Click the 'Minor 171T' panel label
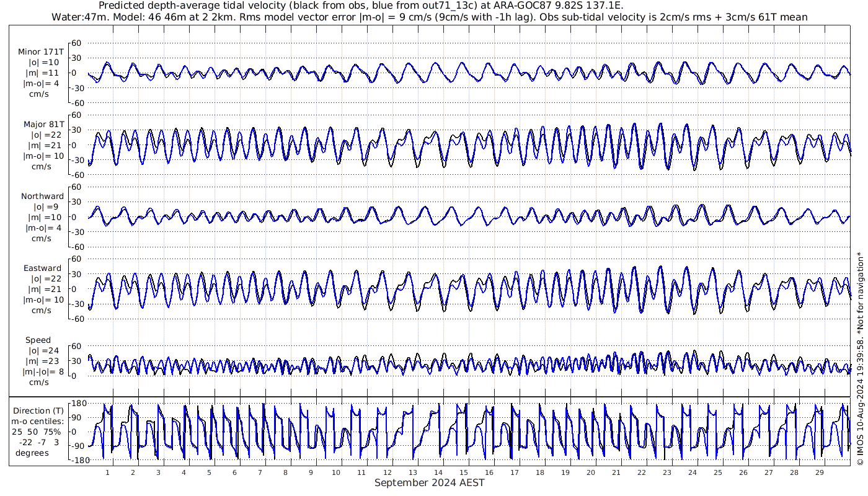868x496 pixels. tap(41, 52)
